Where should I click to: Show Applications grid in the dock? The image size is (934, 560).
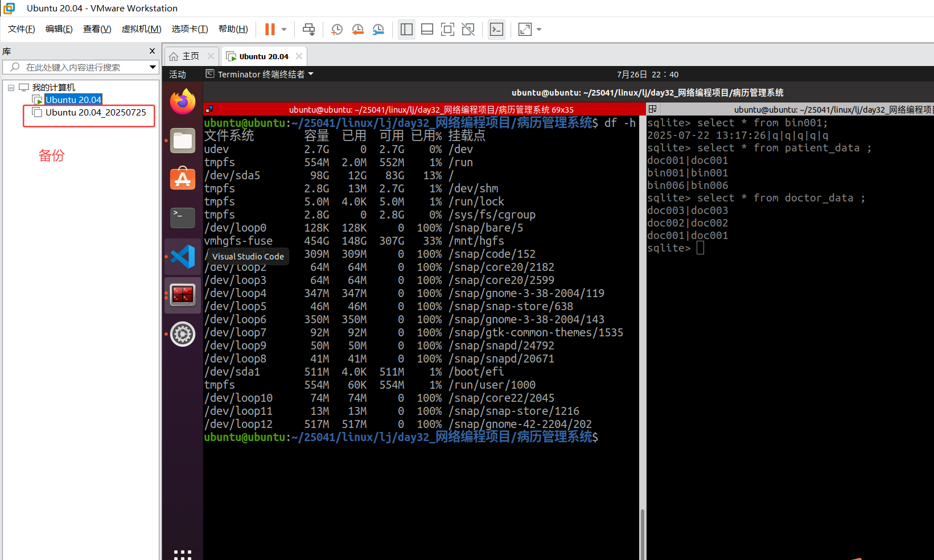pyautogui.click(x=183, y=554)
